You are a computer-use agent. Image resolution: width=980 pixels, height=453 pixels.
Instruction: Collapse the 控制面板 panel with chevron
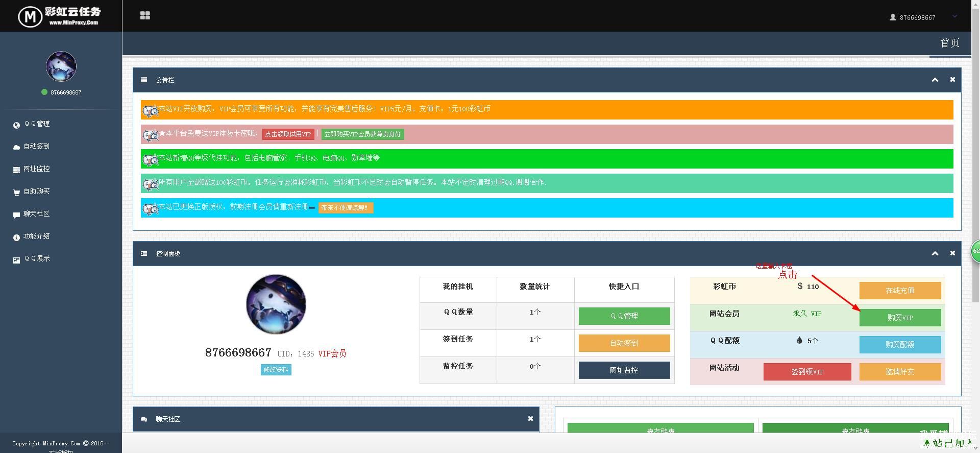935,253
